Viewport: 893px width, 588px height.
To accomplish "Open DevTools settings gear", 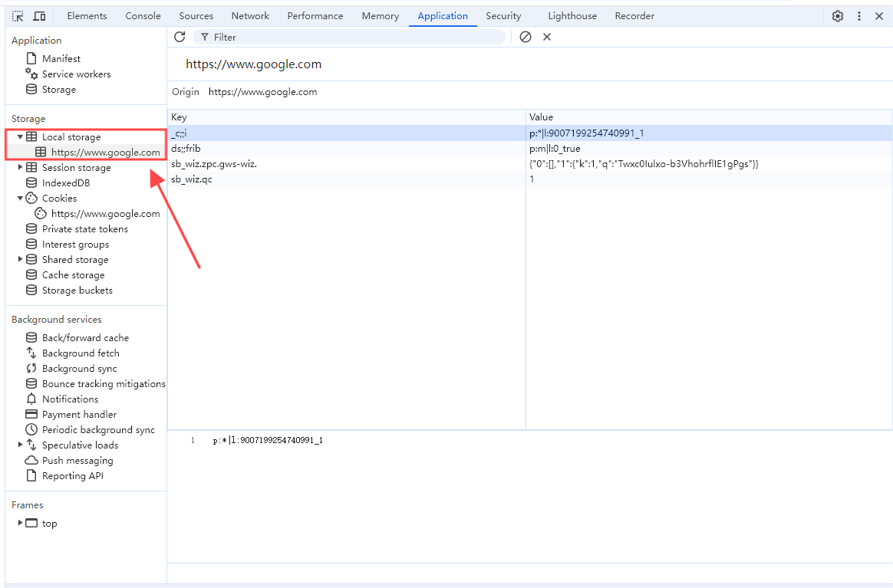I will (837, 16).
